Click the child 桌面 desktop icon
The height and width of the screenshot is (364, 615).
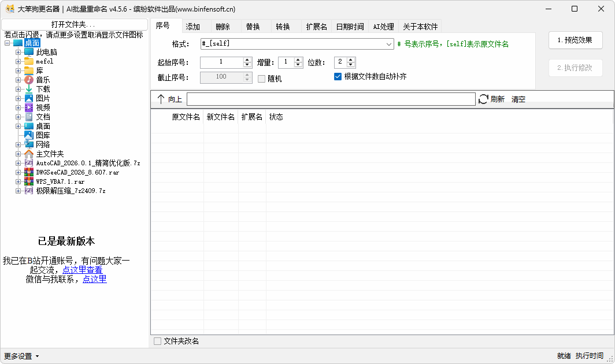coord(29,126)
